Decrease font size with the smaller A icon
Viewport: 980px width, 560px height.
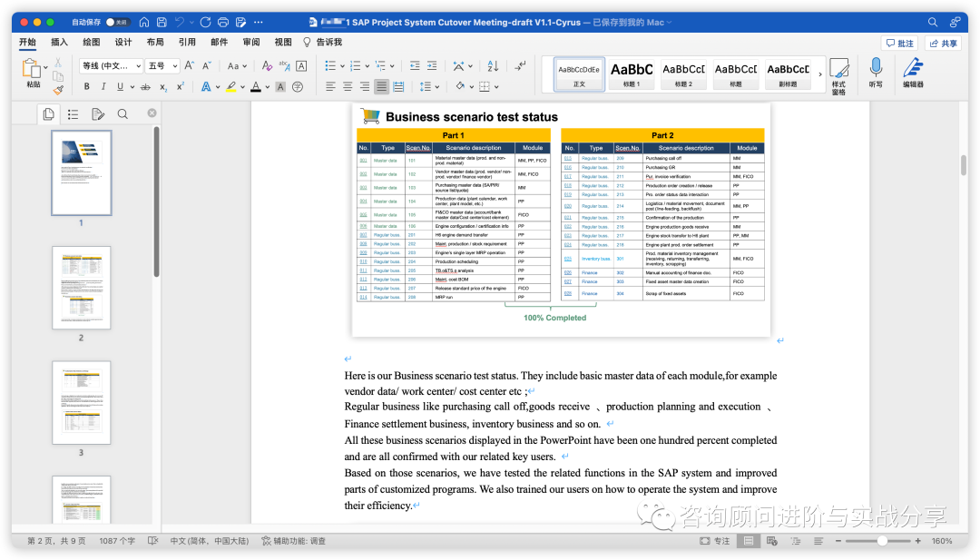point(207,65)
